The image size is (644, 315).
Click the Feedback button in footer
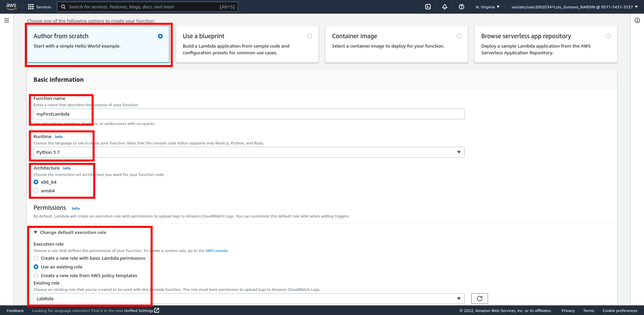[x=15, y=311]
